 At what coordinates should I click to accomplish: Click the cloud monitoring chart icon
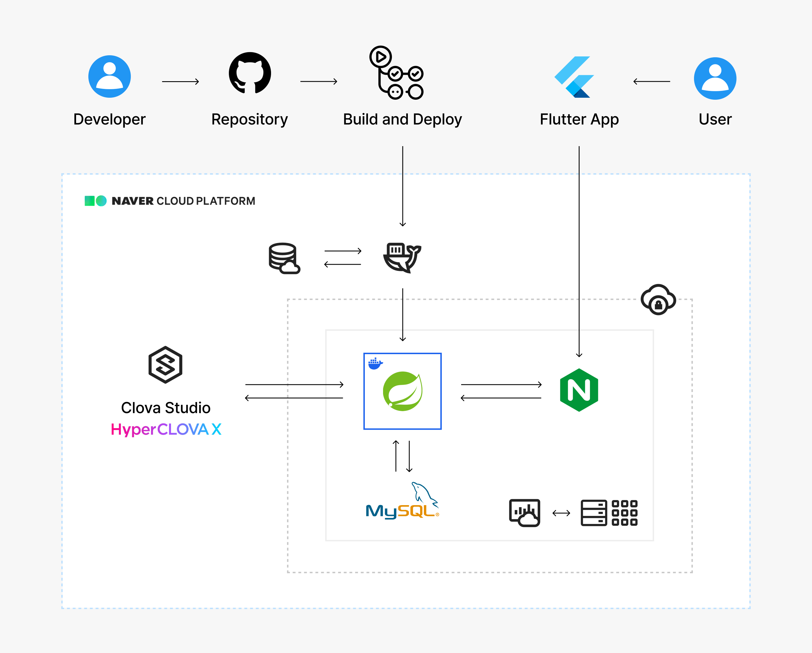[x=525, y=513]
